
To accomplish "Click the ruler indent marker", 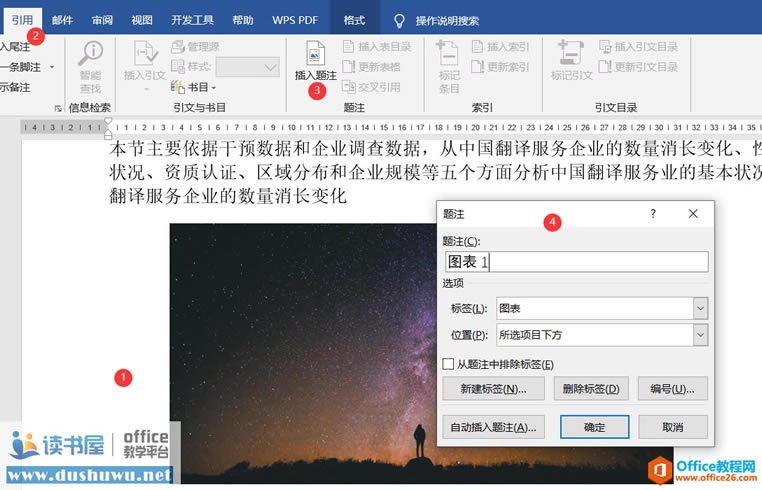I will [108, 128].
